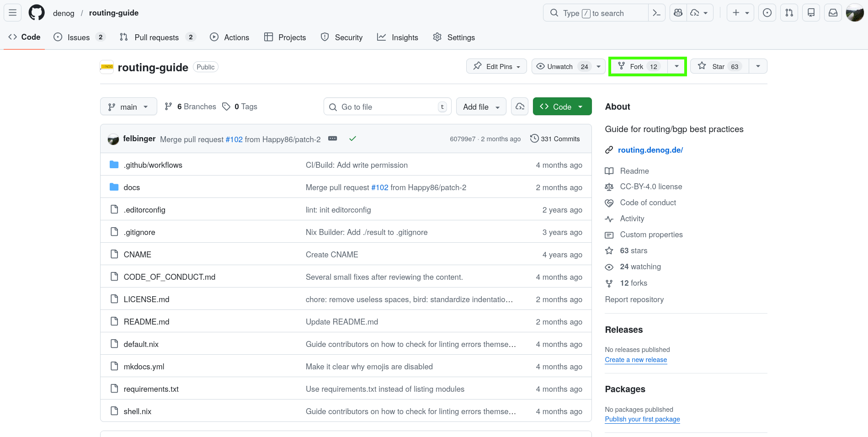Open the command palette icon
Image resolution: width=868 pixels, height=437 pixels.
point(656,13)
